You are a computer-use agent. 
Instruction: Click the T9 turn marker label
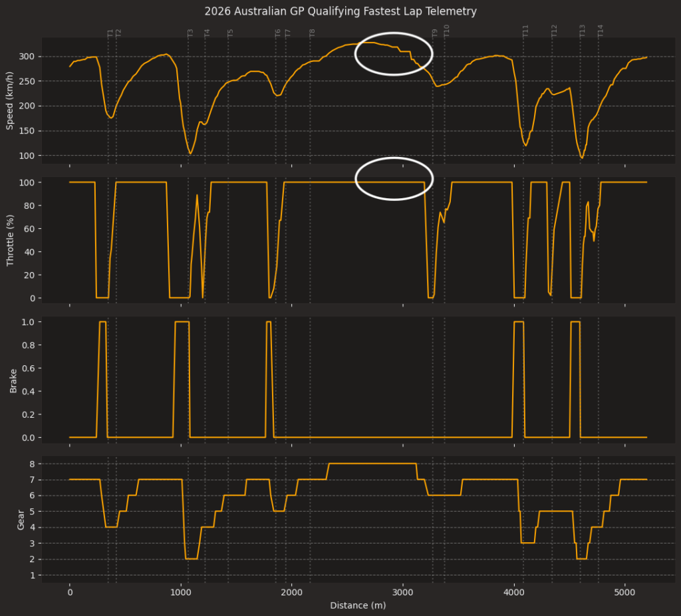pyautogui.click(x=434, y=33)
